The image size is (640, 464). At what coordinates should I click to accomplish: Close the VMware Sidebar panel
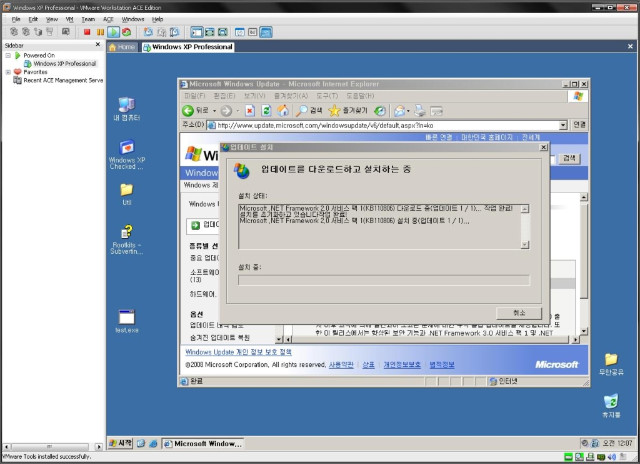[x=98, y=44]
